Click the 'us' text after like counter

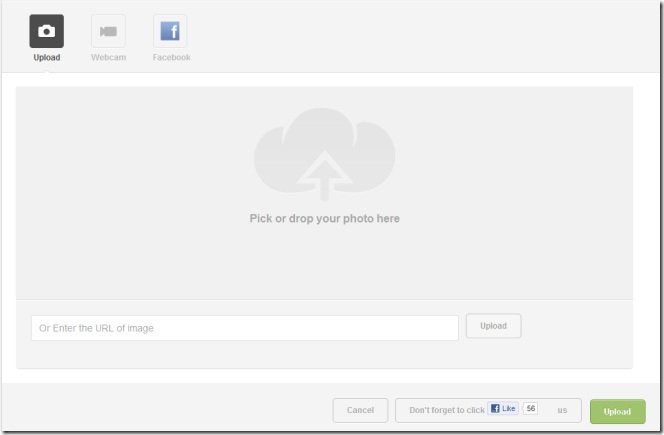point(562,410)
